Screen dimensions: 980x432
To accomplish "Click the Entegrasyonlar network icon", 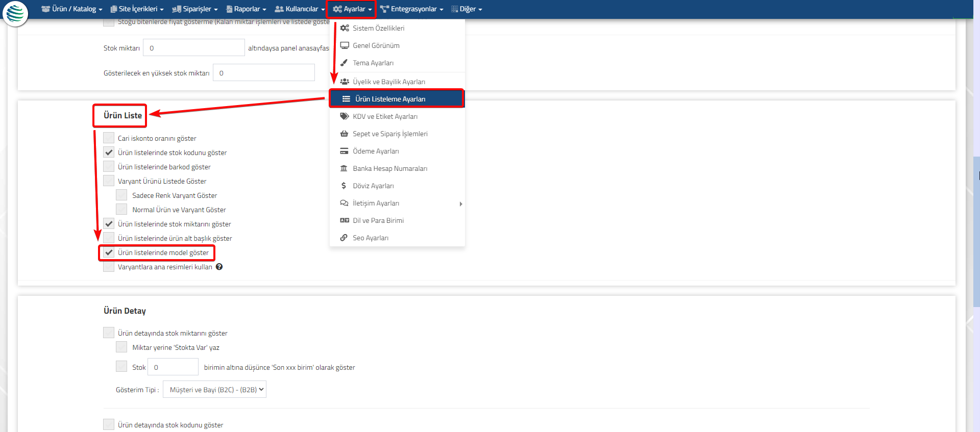I will (x=385, y=9).
